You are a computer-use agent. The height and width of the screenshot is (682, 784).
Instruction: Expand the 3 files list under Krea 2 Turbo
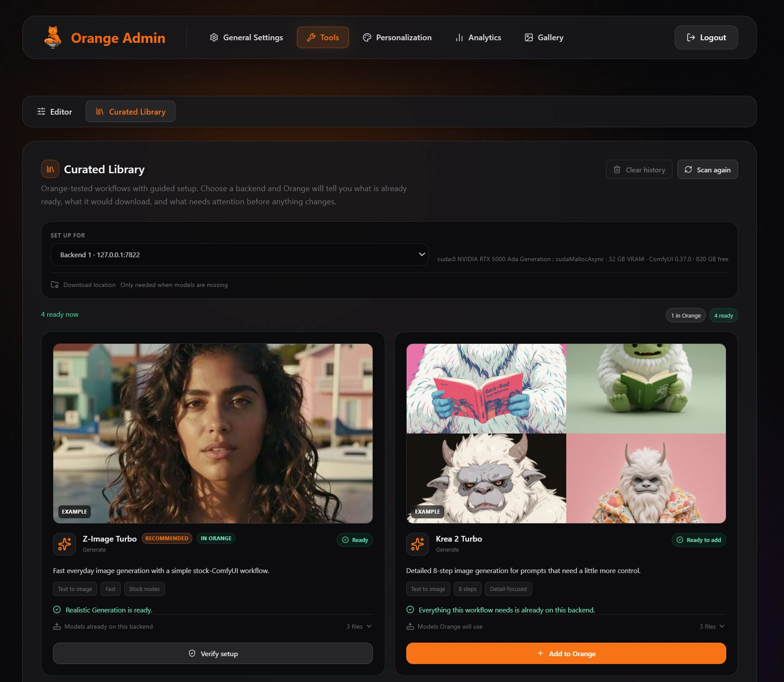point(712,626)
